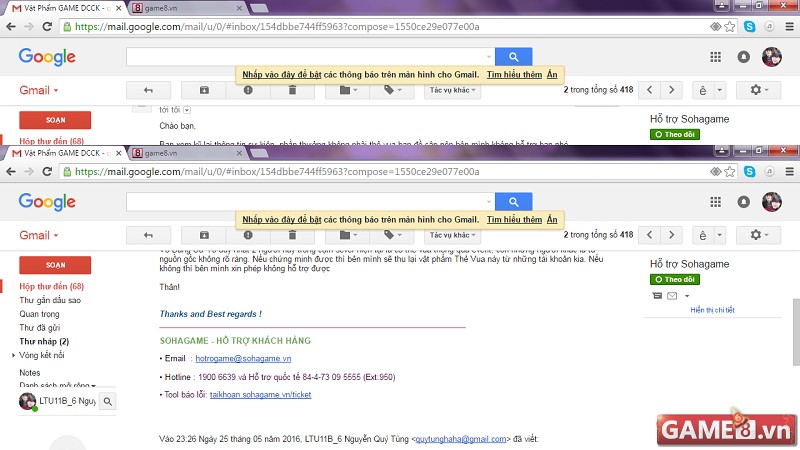This screenshot has height=450, width=800.
Task: Delete the email using the lower trash icon
Action: coord(292,235)
